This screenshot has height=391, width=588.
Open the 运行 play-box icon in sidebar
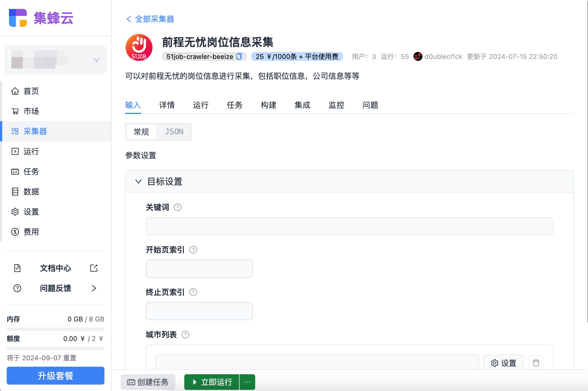click(x=15, y=151)
